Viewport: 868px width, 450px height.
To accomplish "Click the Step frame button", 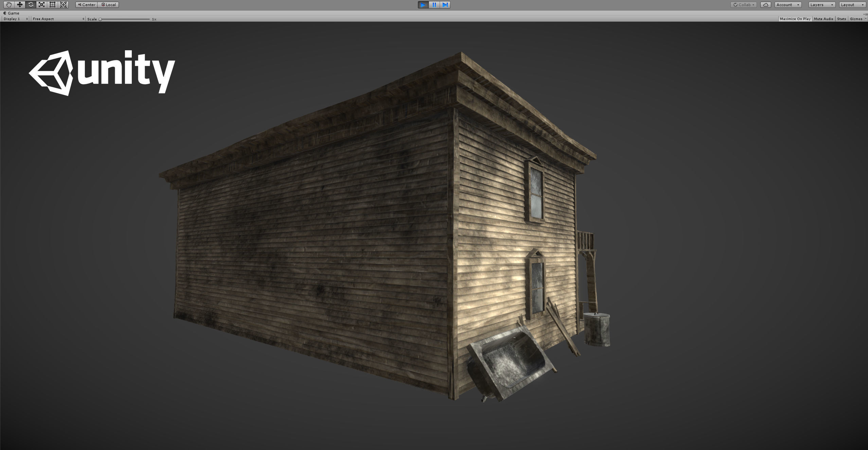I will [445, 5].
